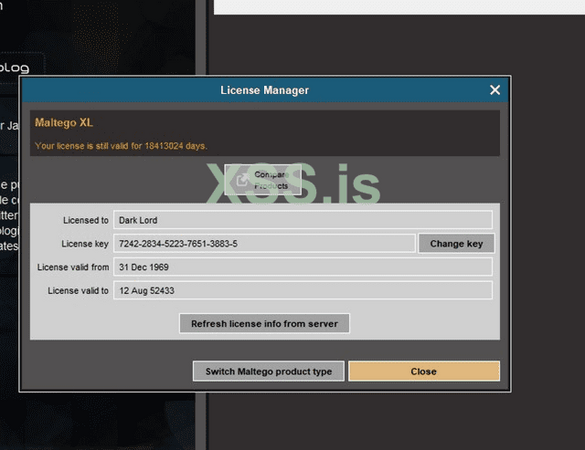Click the Compare Products external link icon
This screenshot has width=585, height=450.
pyautogui.click(x=242, y=180)
